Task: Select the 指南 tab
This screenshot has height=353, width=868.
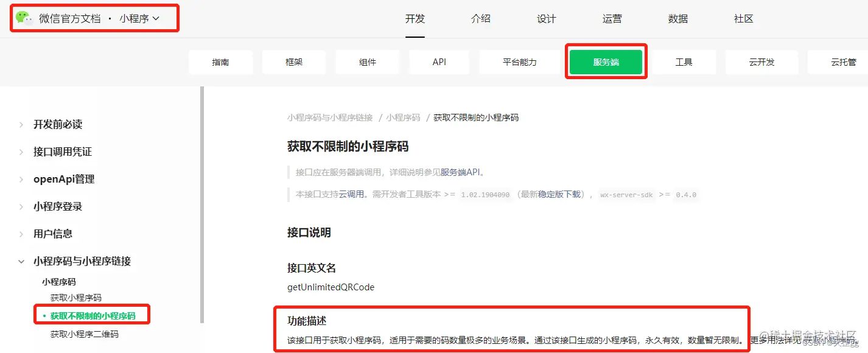Action: click(220, 61)
